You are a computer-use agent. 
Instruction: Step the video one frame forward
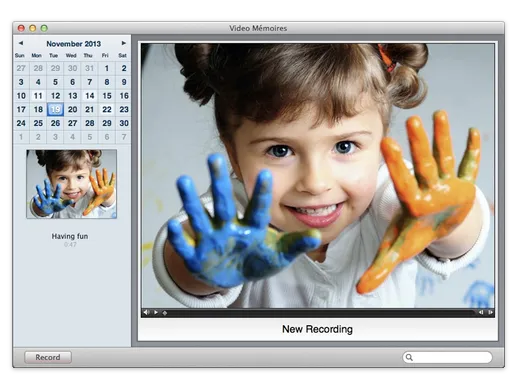pyautogui.click(x=490, y=312)
